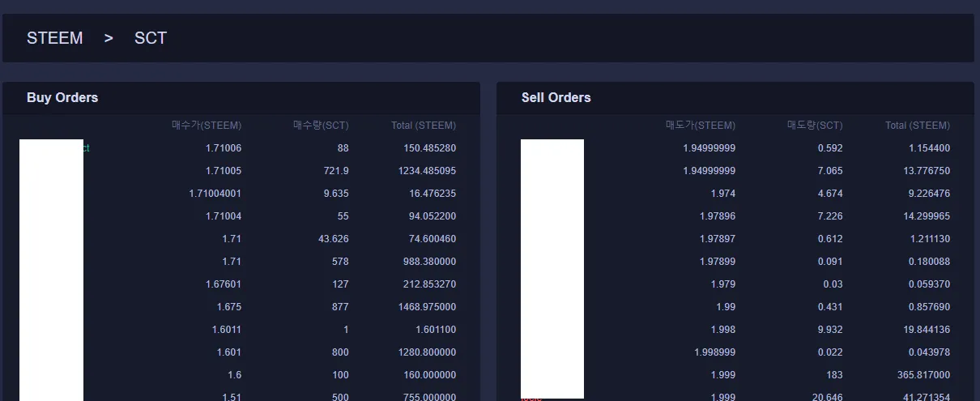Select sell order with total 1.154400

pos(735,148)
